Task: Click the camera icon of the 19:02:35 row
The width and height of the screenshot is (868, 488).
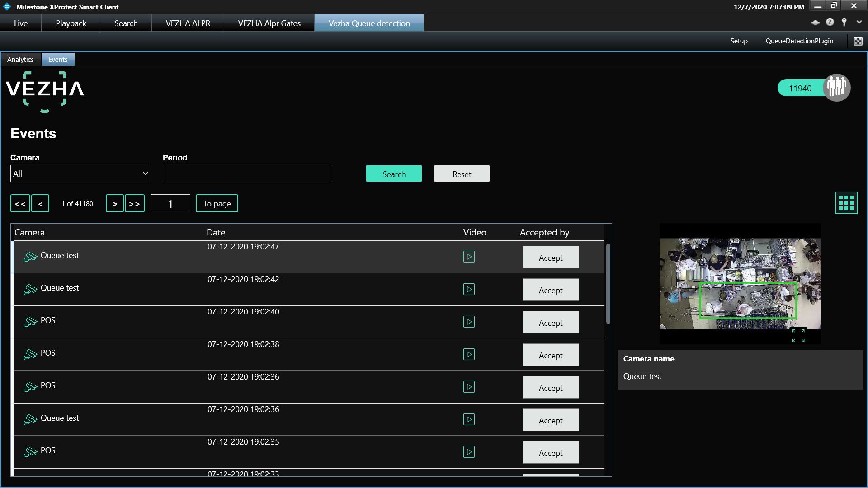Action: click(x=30, y=452)
